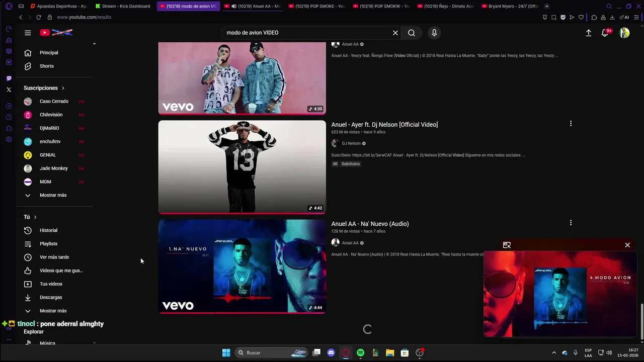Switch to Apuestas Deportivas tab
This screenshot has width=644, height=362.
[58, 6]
